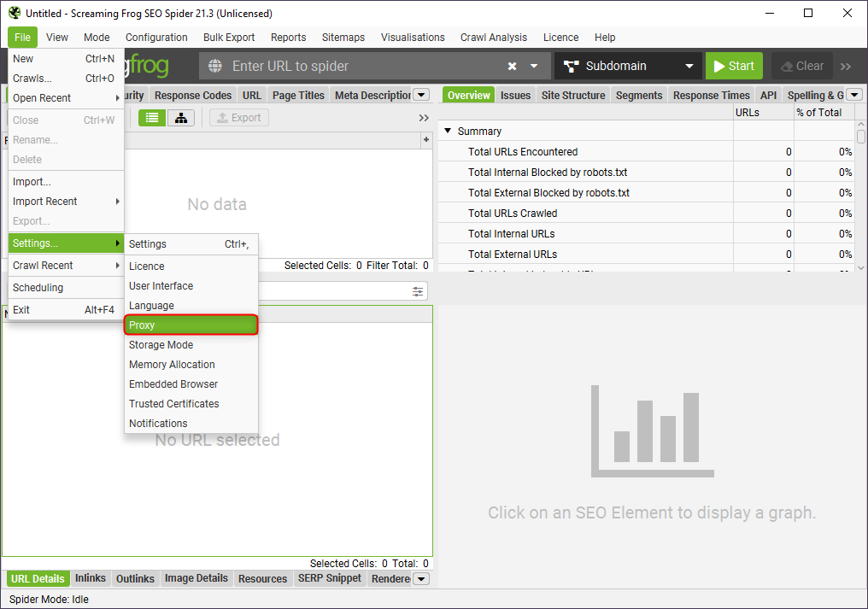Image resolution: width=868 pixels, height=609 pixels.
Task: Switch to Response Times tab
Action: click(712, 95)
